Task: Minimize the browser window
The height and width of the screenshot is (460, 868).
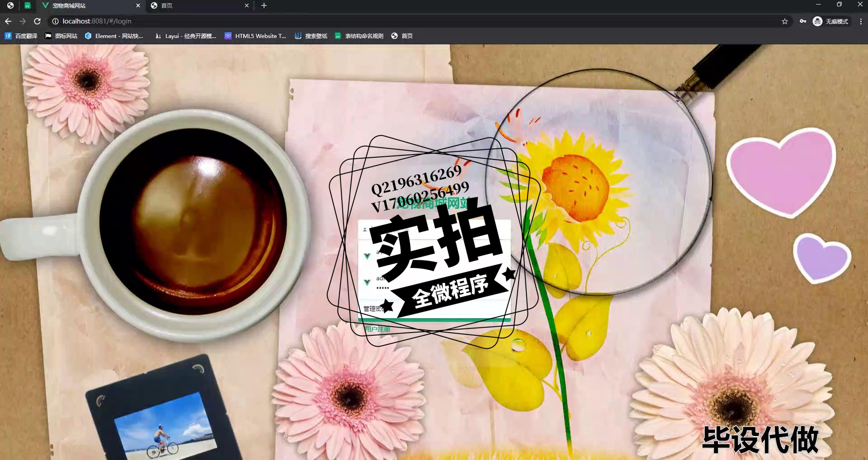Action: coord(818,5)
